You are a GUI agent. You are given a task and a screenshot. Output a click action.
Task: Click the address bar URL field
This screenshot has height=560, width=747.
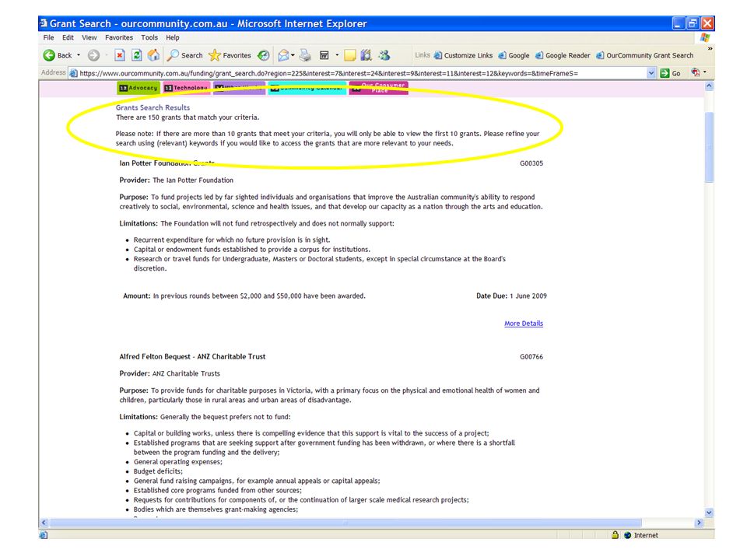click(x=358, y=73)
